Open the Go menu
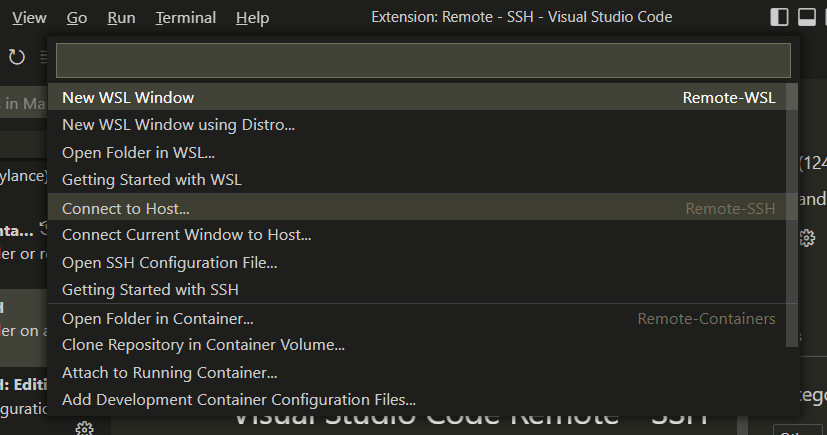The width and height of the screenshot is (827, 435). click(x=76, y=17)
